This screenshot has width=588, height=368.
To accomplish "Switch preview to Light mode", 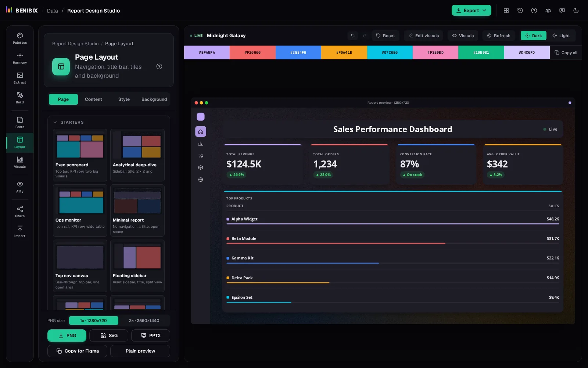I will click(x=561, y=36).
